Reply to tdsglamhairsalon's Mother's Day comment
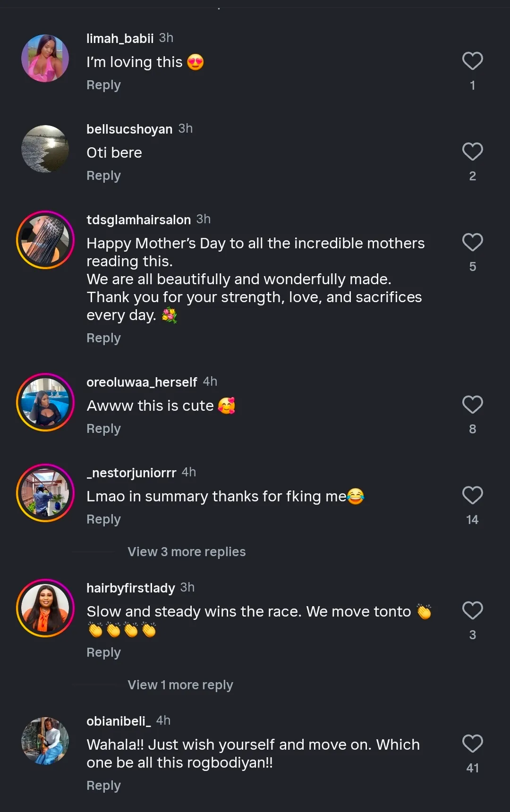 tap(103, 338)
